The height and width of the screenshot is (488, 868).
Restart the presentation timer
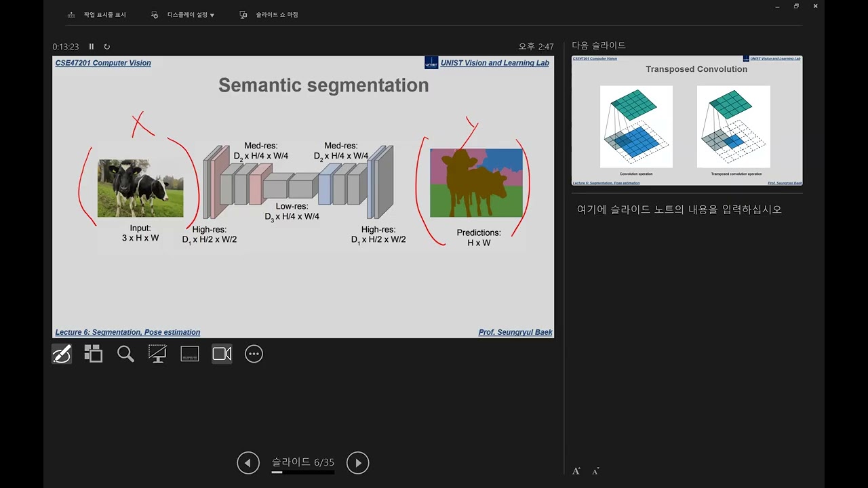pos(107,47)
